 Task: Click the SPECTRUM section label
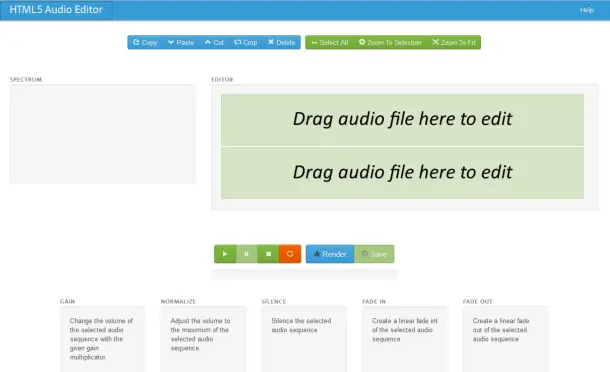pos(26,79)
